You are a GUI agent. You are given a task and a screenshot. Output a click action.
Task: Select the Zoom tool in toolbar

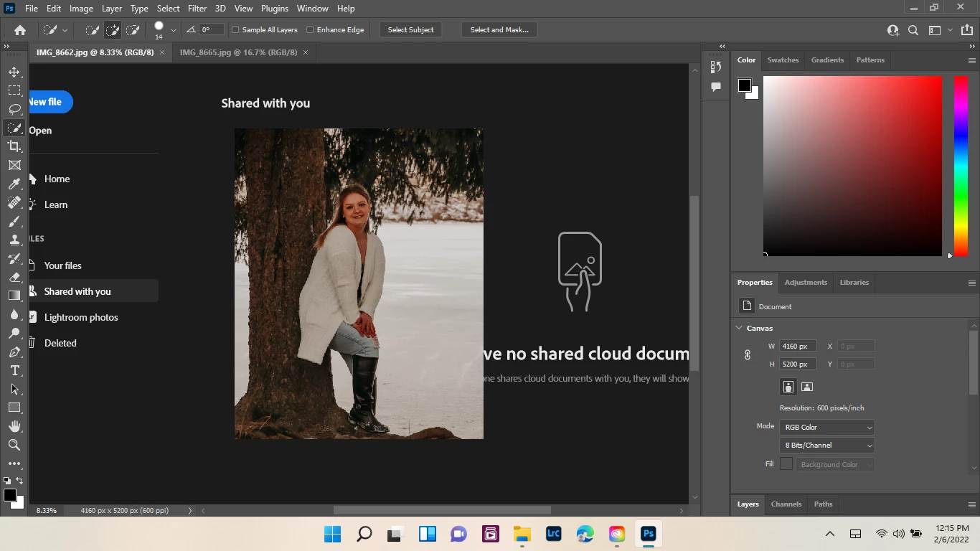click(14, 445)
